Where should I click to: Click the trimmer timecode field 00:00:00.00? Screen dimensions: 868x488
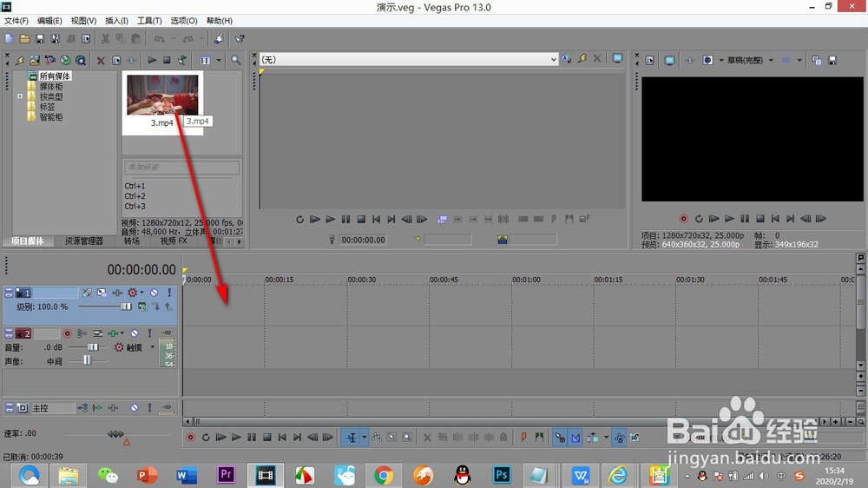363,240
